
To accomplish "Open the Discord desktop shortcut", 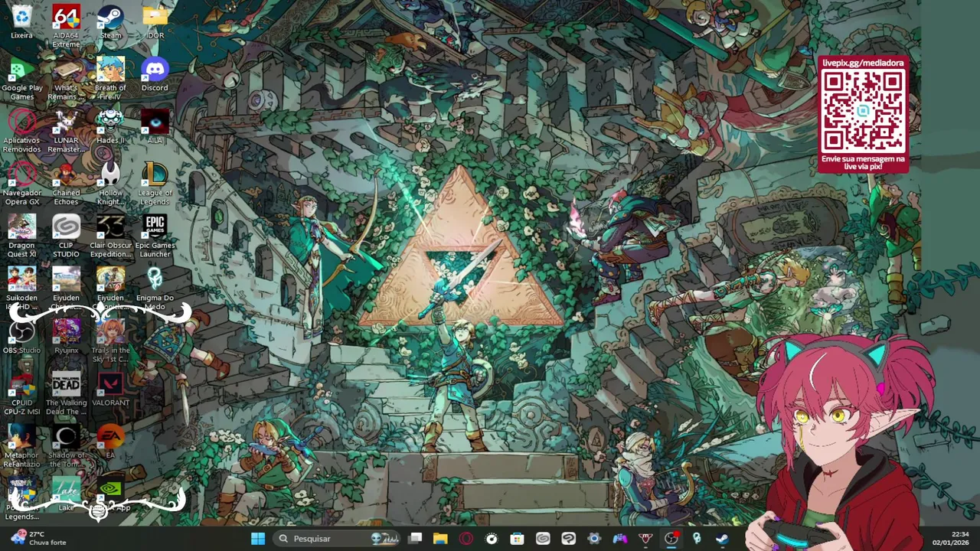I will point(155,74).
